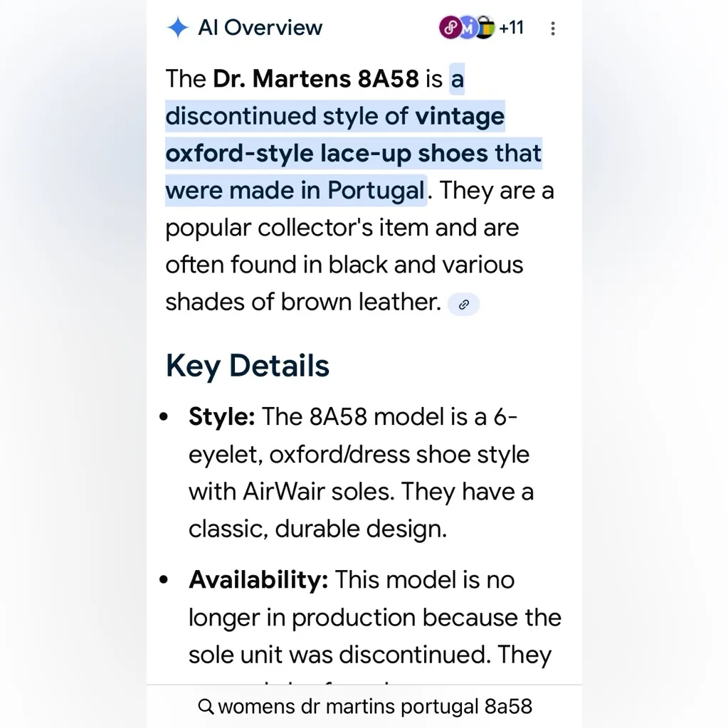Screen dimensions: 728x728
Task: Click the bullet point before 'Availability'
Action: click(x=165, y=580)
